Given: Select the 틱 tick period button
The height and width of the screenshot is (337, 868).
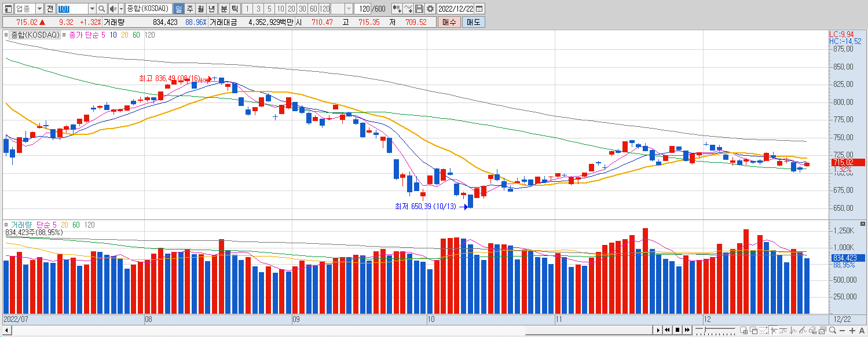Looking at the screenshot, I should (235, 9).
